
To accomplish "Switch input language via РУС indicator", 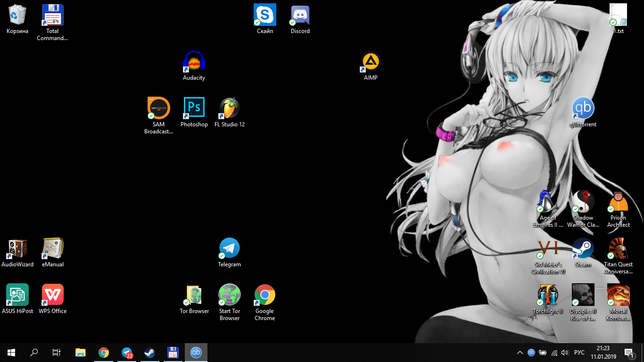I will pyautogui.click(x=579, y=353).
